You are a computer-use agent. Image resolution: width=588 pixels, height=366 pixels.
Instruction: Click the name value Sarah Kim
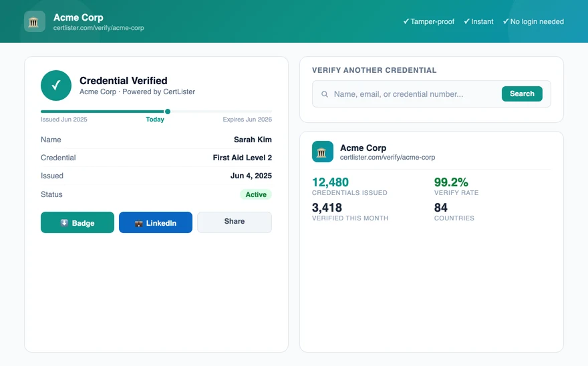(253, 140)
